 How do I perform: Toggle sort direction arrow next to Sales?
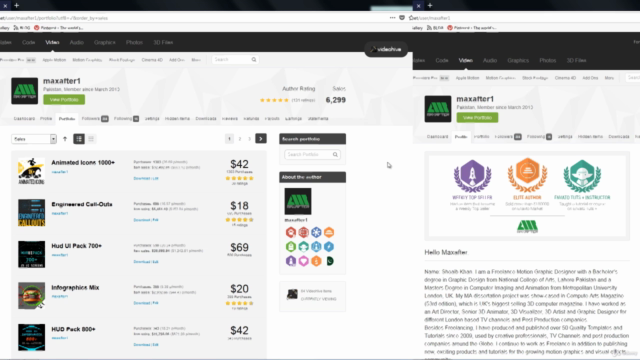(x=65, y=139)
